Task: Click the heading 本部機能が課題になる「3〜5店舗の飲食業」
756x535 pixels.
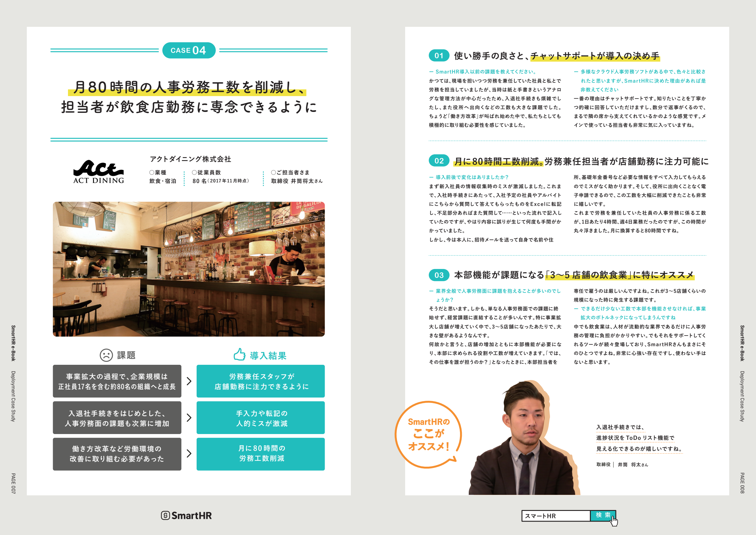Action: click(x=574, y=275)
